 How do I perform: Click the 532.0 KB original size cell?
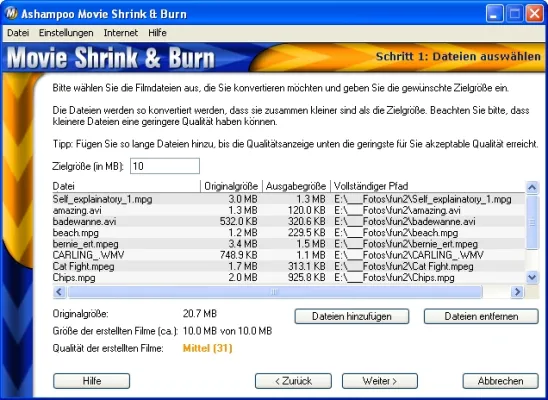(238, 221)
